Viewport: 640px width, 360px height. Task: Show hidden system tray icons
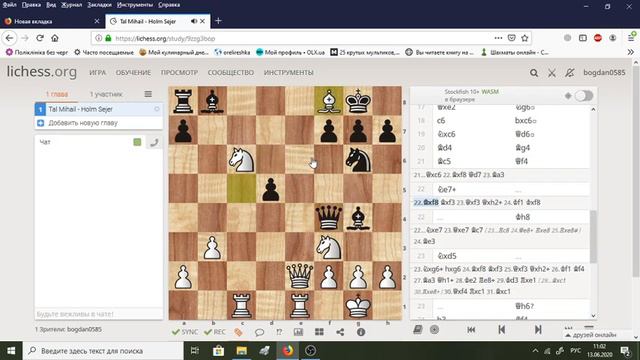pos(535,351)
